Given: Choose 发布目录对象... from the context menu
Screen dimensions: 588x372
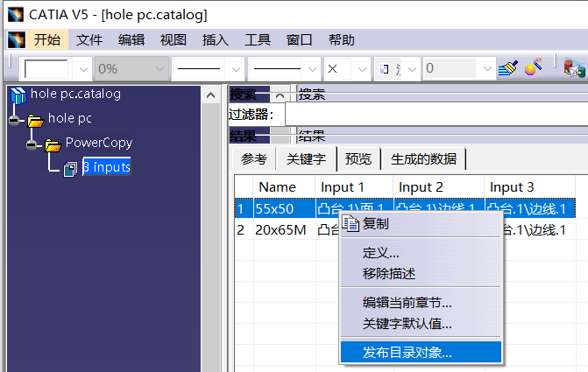Looking at the screenshot, I should [421, 352].
